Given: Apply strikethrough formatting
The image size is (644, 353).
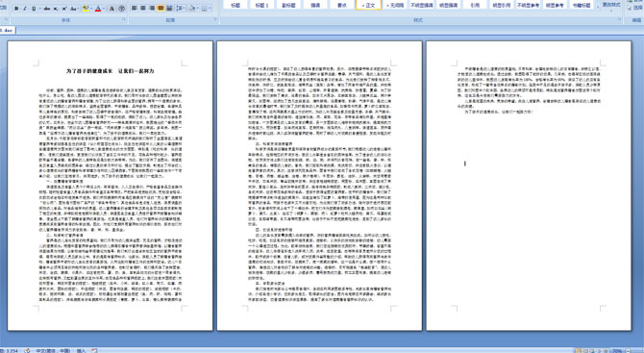Looking at the screenshot, I should tap(47, 9).
